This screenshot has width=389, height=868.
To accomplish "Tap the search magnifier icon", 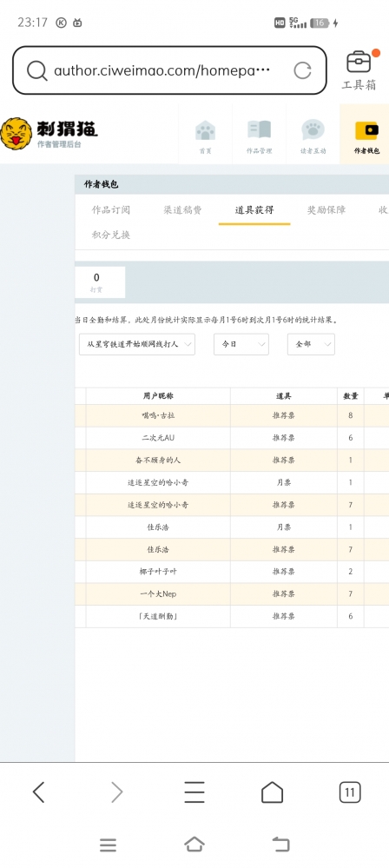I will click(x=37, y=71).
